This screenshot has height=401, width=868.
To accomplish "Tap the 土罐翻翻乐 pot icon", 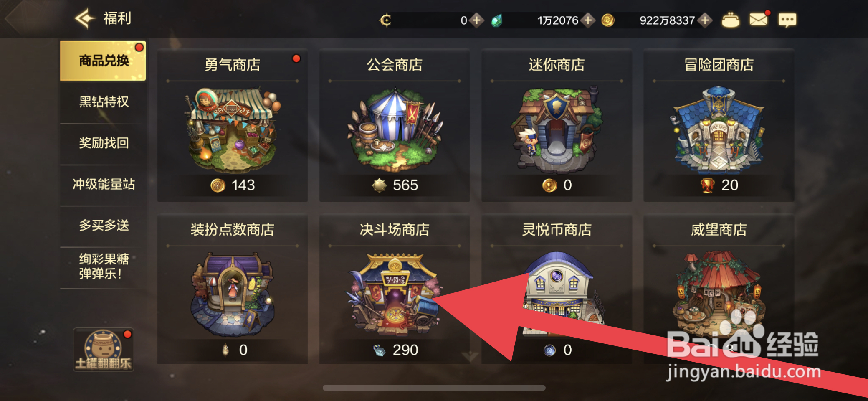I will 104,350.
